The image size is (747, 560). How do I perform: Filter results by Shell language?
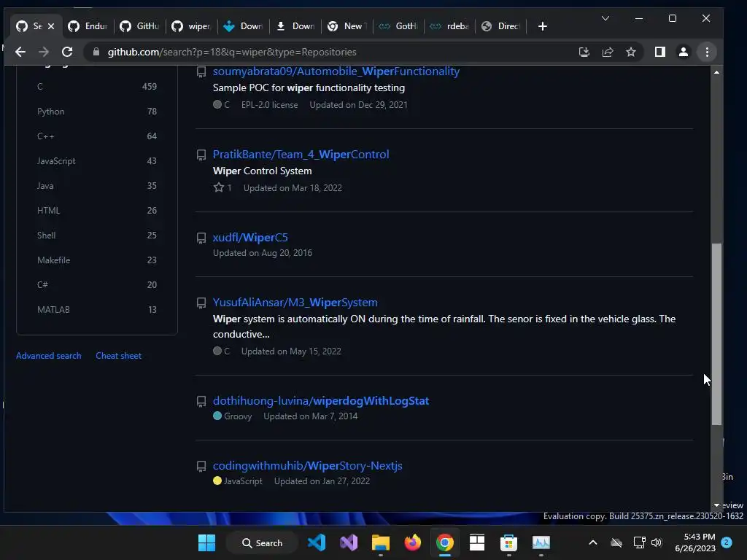97,235
